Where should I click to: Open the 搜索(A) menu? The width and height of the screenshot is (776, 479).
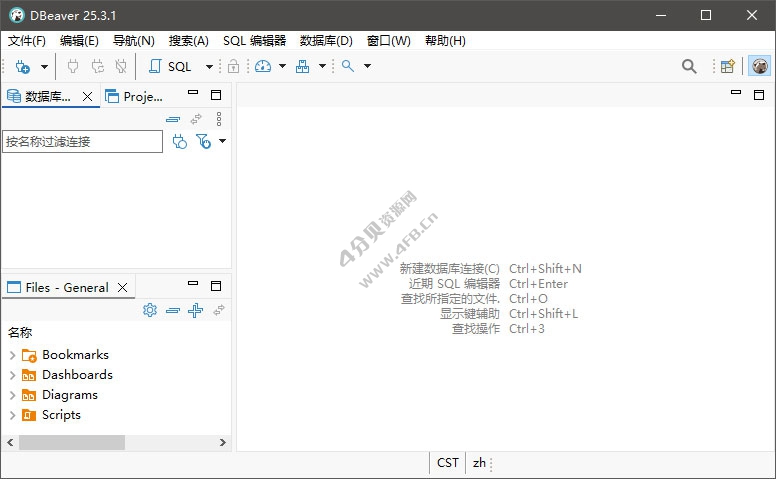click(189, 41)
